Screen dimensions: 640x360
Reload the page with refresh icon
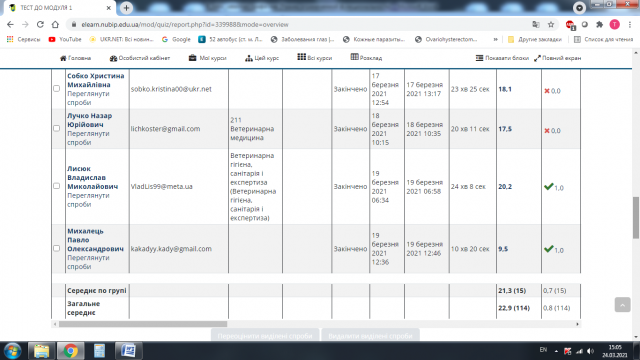pos(40,24)
